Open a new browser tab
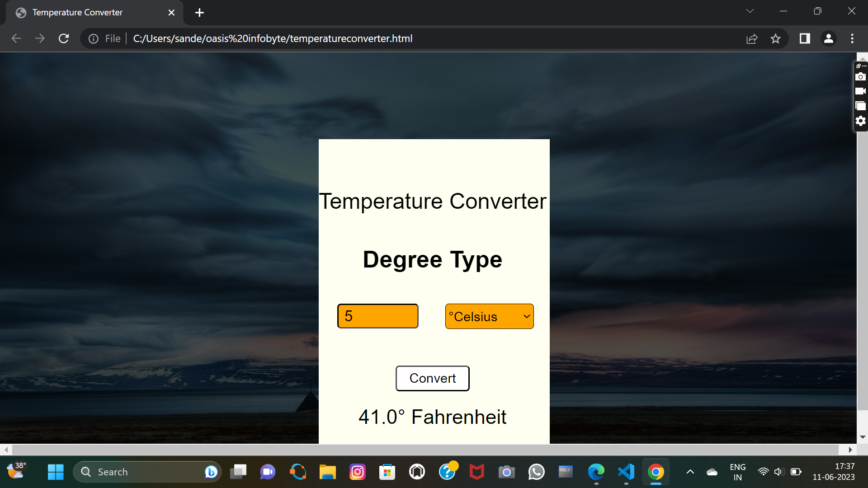 [199, 12]
